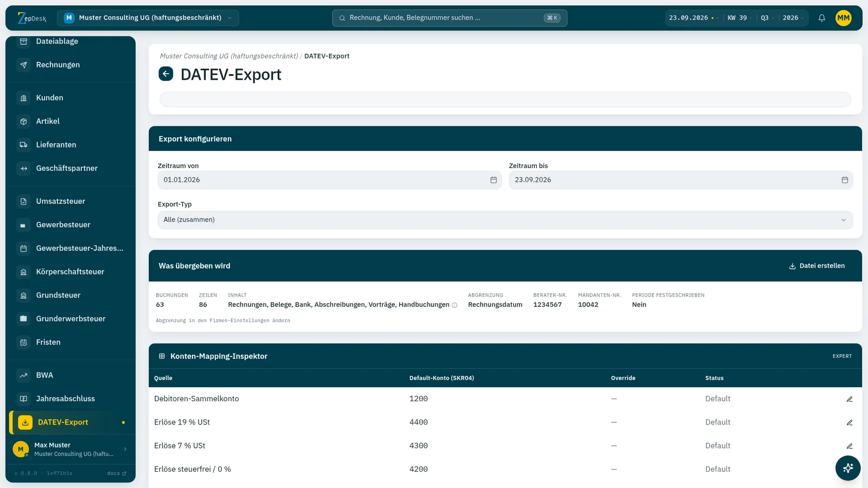The height and width of the screenshot is (488, 868).
Task: Focus the global search field
Action: [x=450, y=18]
